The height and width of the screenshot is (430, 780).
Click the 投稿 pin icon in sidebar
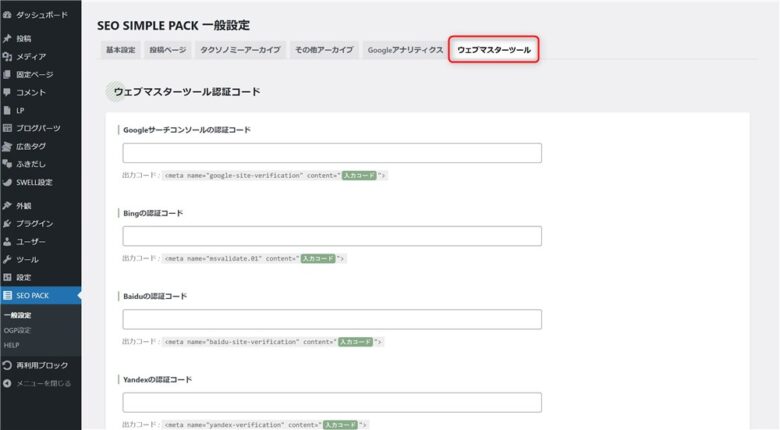[x=7, y=39]
